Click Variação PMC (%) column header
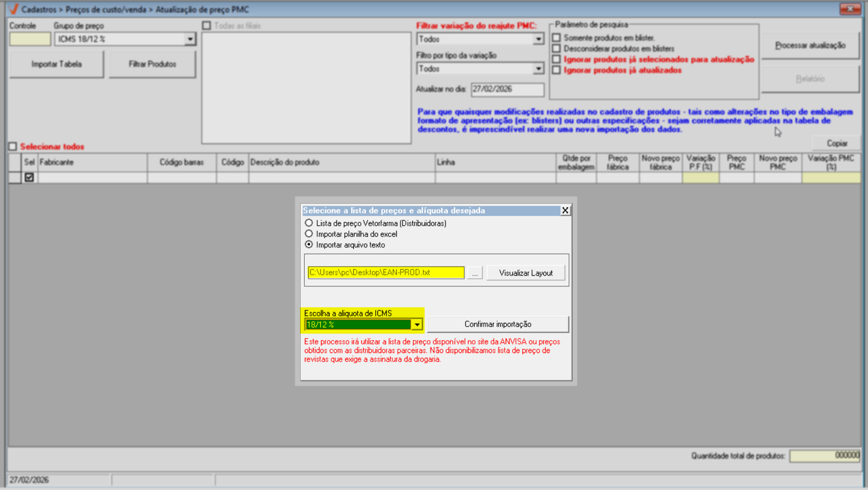Screen dimensions: 868x490 [x=831, y=162]
